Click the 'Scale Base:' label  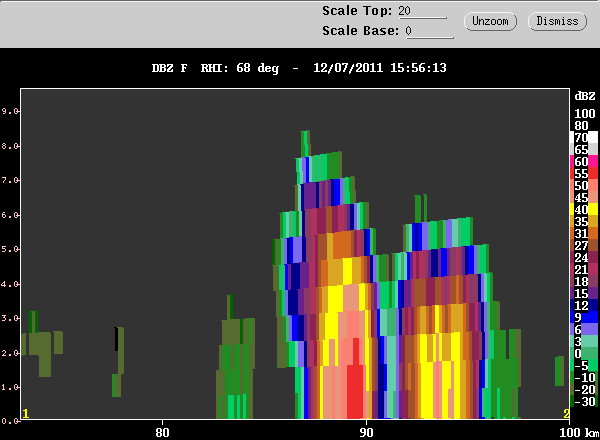coord(360,31)
